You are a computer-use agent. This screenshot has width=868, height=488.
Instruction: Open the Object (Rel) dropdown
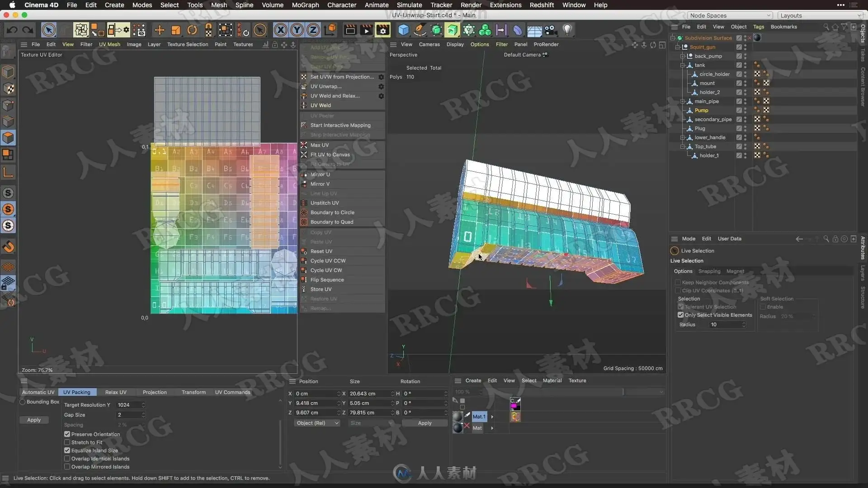click(317, 423)
